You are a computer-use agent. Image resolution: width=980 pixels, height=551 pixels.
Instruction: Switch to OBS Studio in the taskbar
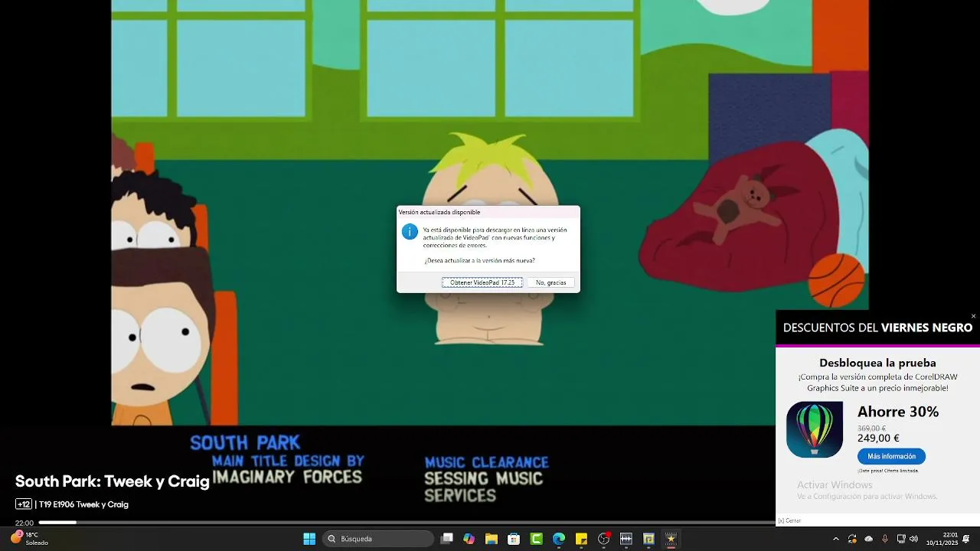point(604,539)
